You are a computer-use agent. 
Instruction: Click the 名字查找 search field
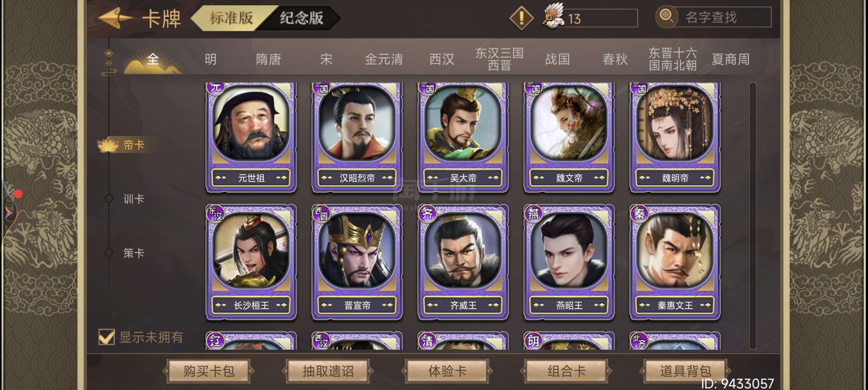click(720, 17)
